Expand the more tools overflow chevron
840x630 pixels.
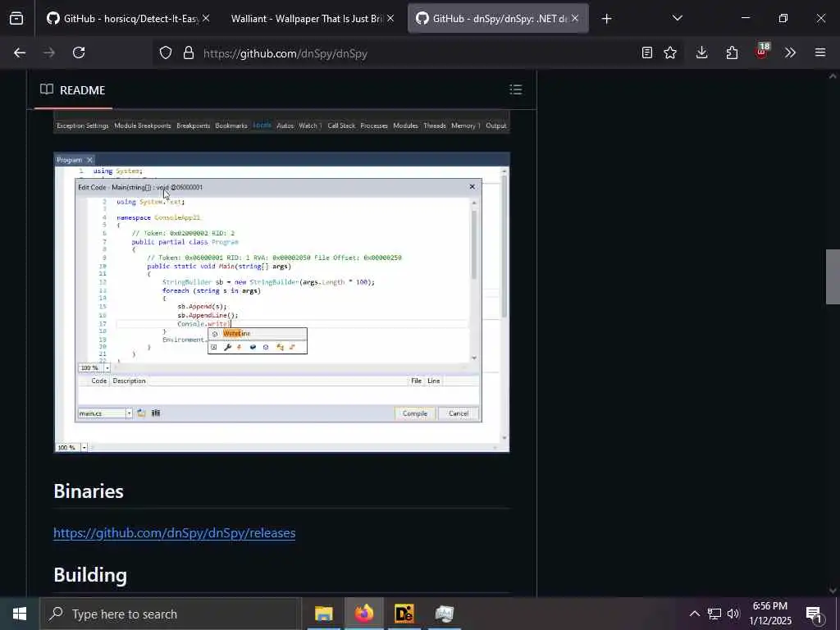(790, 52)
